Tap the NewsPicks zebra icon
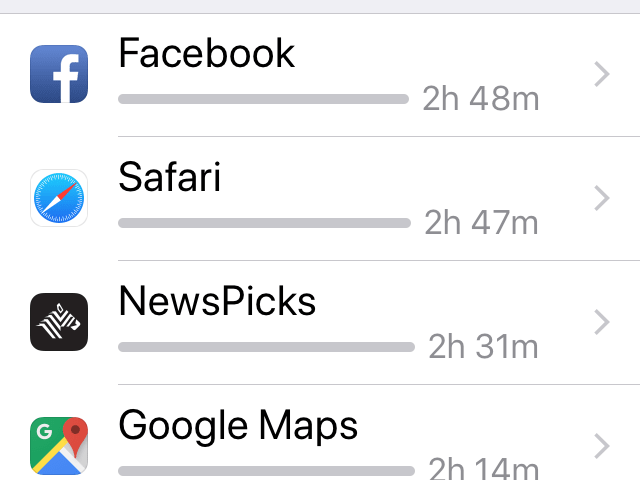 click(59, 322)
